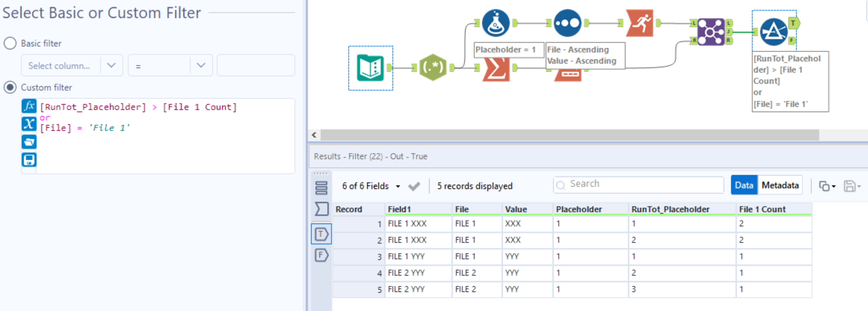This screenshot has height=311, width=868.
Task: Click the Input Data book icon
Action: (370, 68)
